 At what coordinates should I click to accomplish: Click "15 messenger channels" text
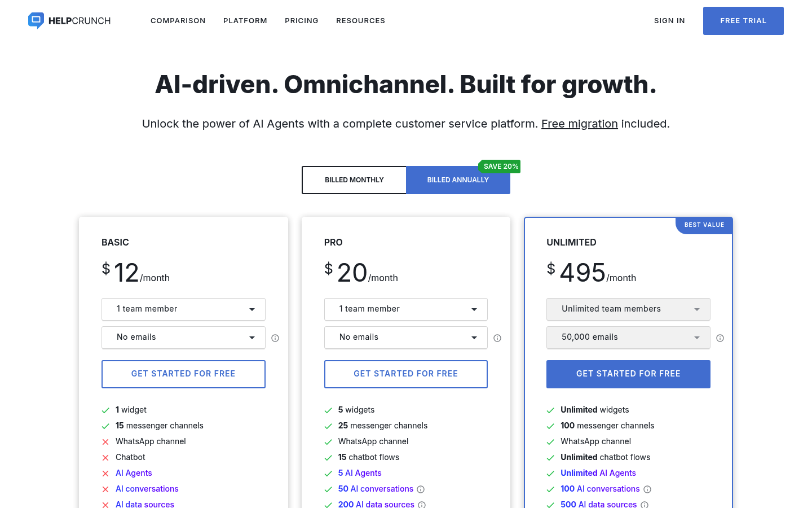tap(160, 426)
